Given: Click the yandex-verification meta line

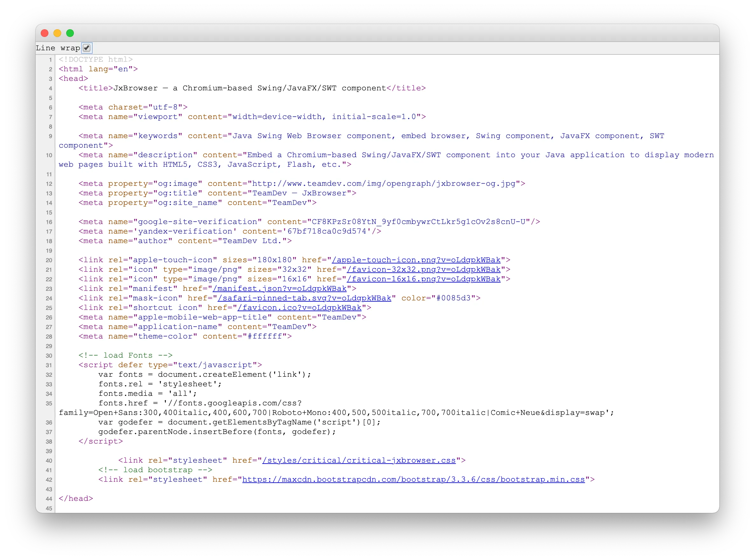Looking at the screenshot, I should [230, 231].
